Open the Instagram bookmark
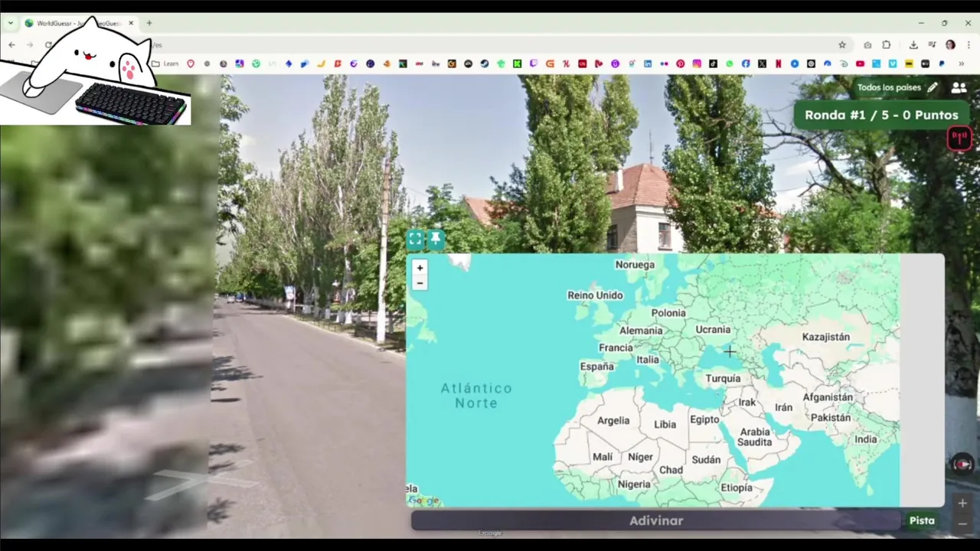Image resolution: width=980 pixels, height=551 pixels. [697, 64]
